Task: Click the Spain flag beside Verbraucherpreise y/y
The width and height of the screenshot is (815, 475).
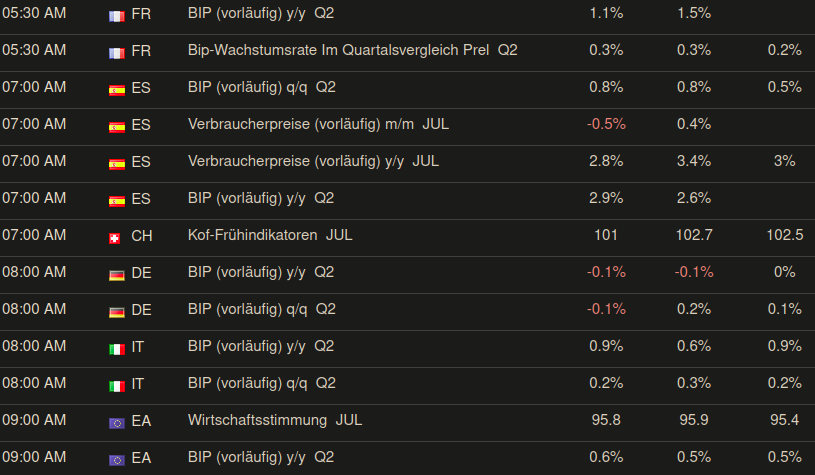Action: coord(117,162)
